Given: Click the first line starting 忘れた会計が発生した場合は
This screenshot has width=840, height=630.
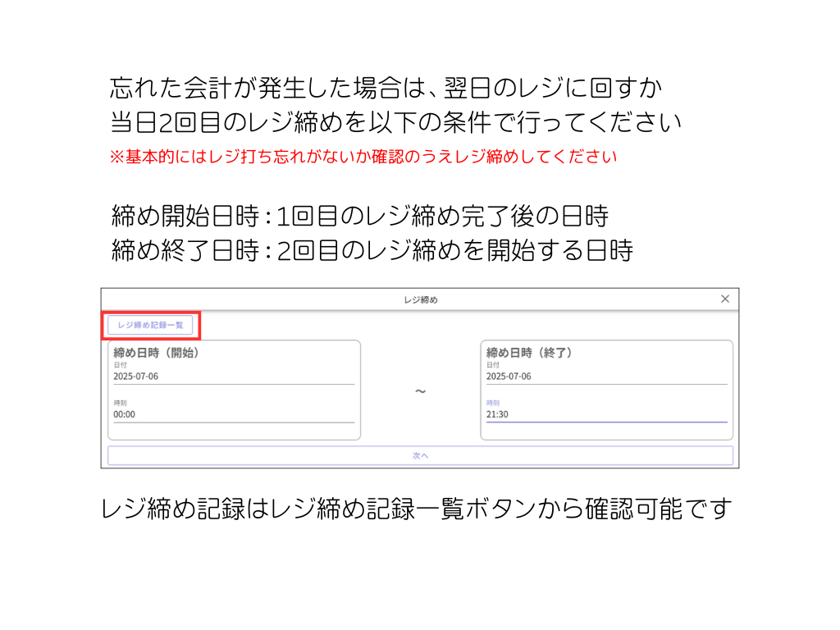Looking at the screenshot, I should (x=386, y=88).
